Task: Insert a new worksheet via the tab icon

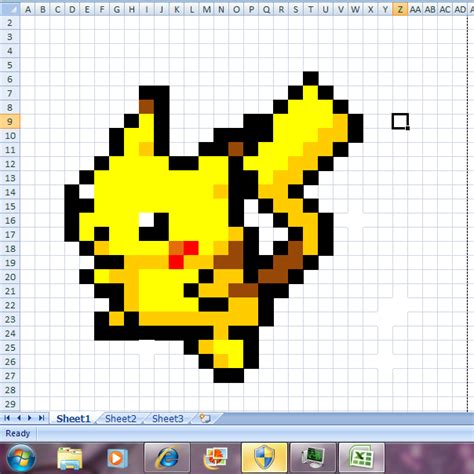Action: [205, 418]
